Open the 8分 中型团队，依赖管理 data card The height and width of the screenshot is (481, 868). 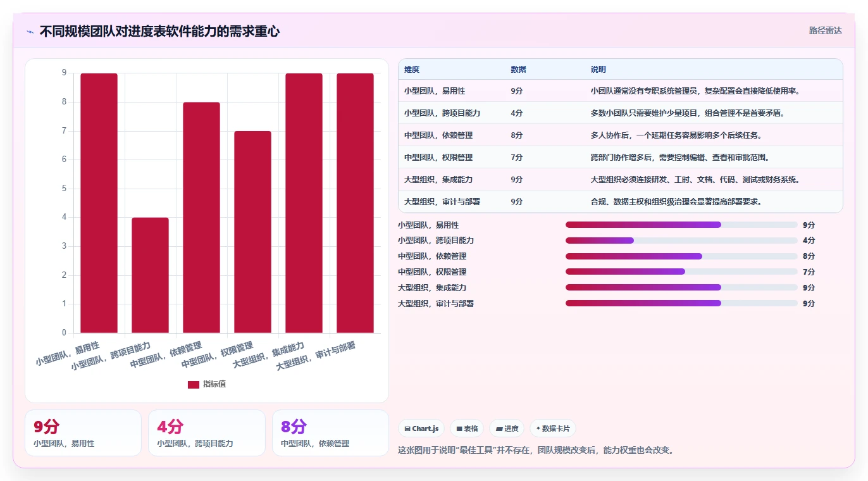(330, 433)
